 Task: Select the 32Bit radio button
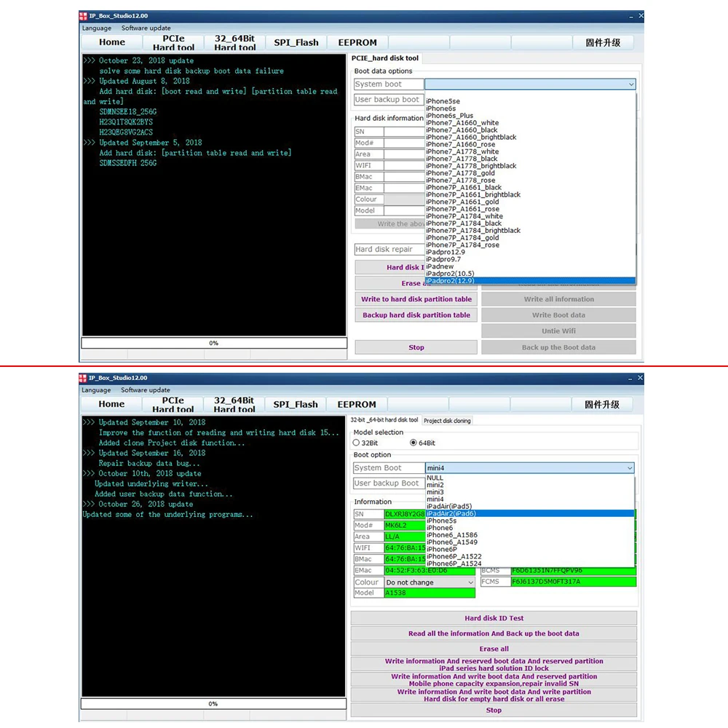(x=356, y=443)
